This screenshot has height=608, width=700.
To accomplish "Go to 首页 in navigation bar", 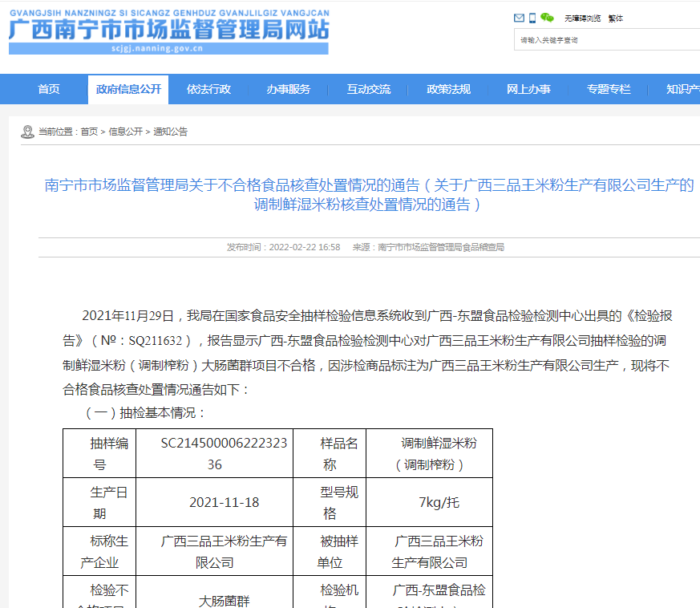I will (x=49, y=89).
